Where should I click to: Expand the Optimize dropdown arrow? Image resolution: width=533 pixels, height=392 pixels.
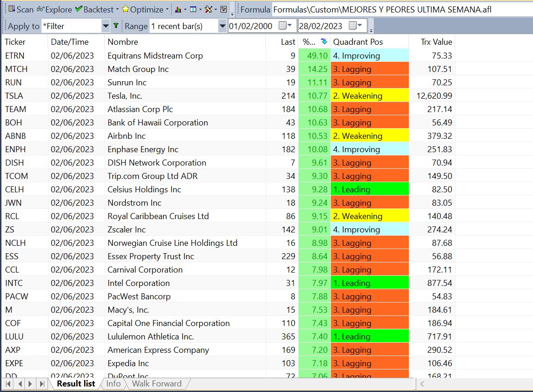point(167,10)
